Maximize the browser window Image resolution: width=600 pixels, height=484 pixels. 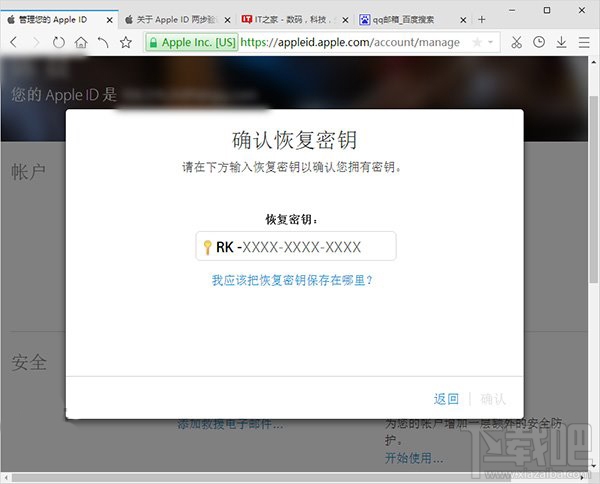[547, 10]
